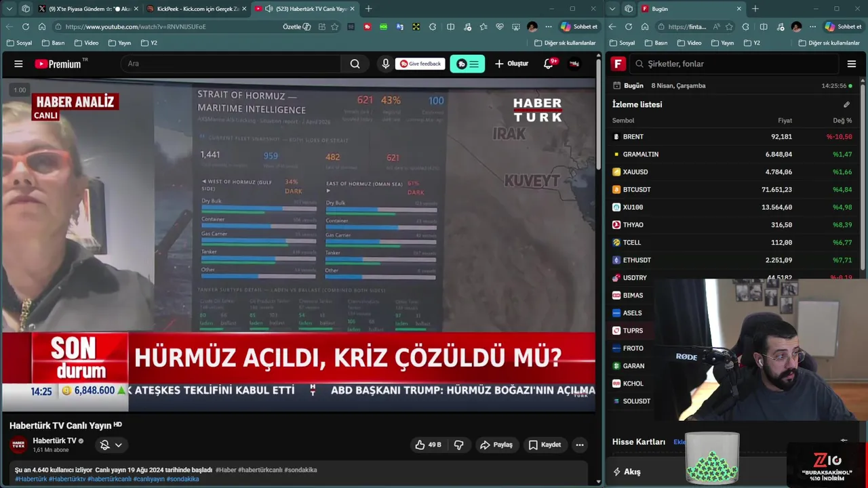Select the BRENT row in watchlist

point(732,136)
